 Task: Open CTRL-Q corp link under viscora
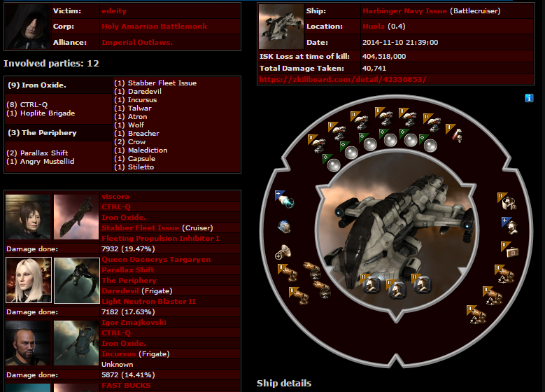pos(116,207)
